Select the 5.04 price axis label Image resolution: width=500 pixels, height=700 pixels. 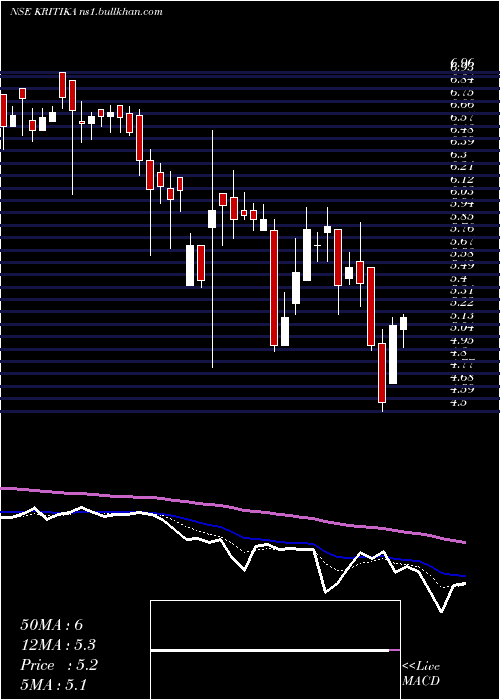(462, 328)
